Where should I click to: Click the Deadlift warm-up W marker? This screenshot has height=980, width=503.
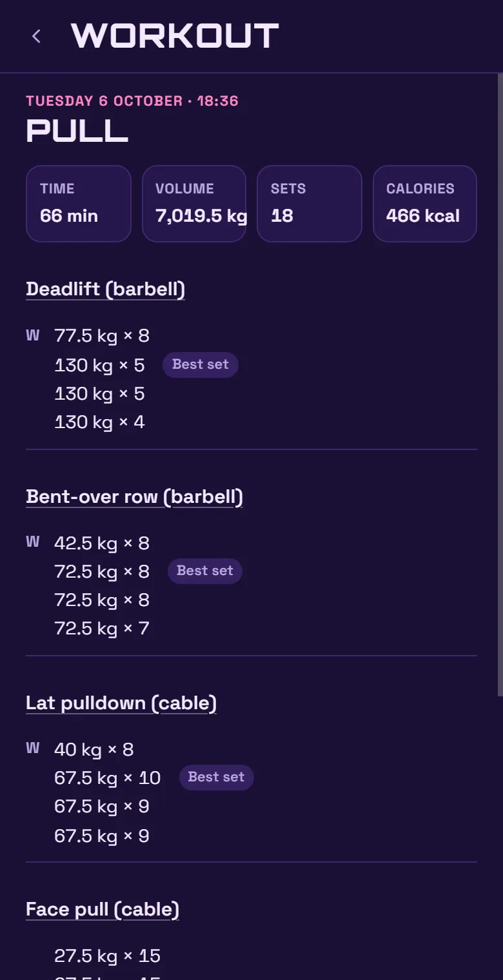[x=33, y=335]
